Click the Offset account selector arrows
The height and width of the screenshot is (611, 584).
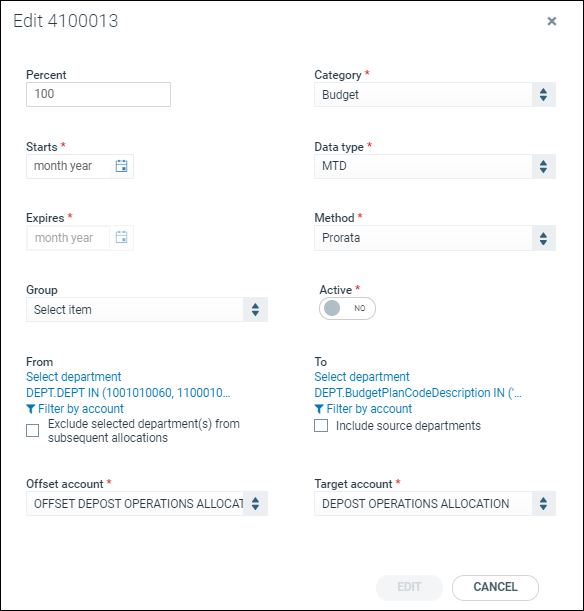255,503
